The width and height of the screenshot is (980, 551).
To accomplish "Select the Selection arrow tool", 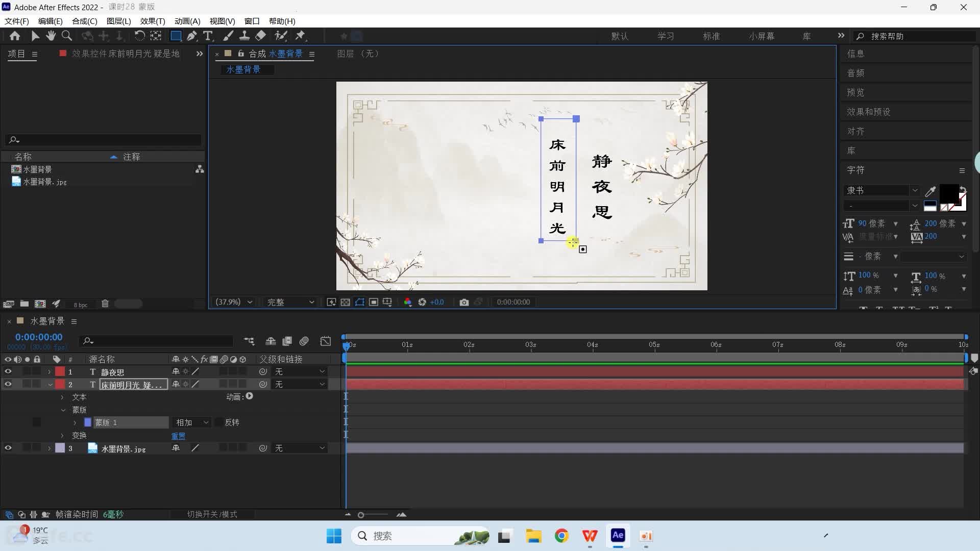I will tap(35, 36).
